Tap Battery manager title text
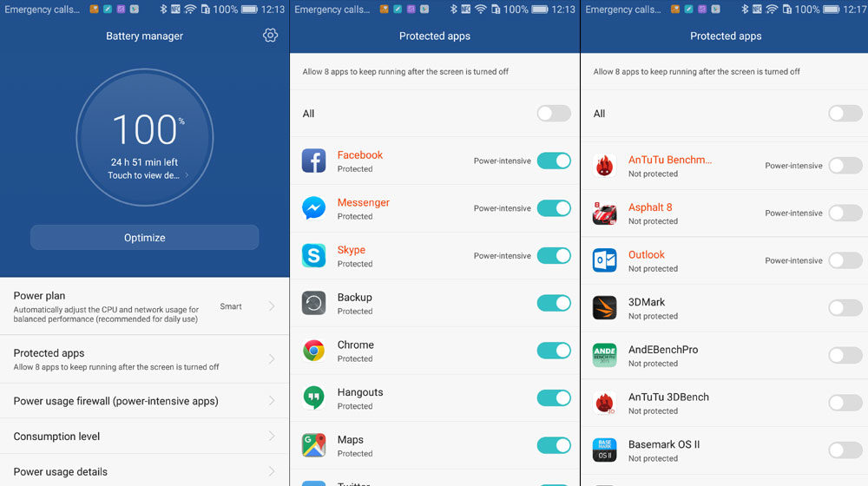This screenshot has width=868, height=486. [x=144, y=36]
